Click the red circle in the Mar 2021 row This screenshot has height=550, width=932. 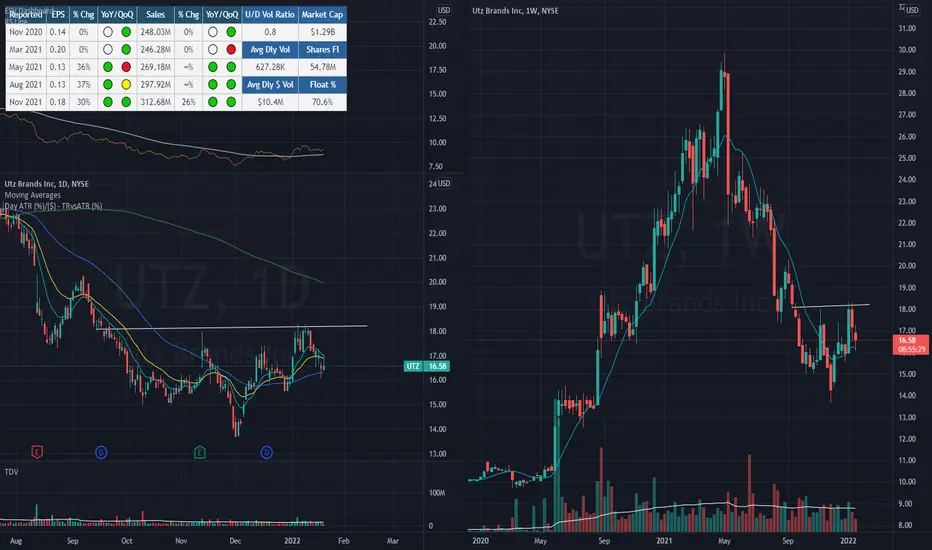click(231, 49)
